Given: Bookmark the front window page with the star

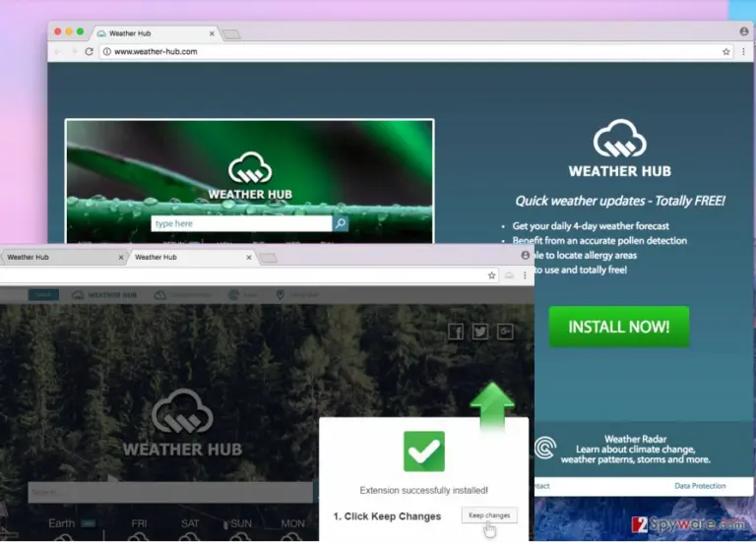Looking at the screenshot, I should coord(491,275).
